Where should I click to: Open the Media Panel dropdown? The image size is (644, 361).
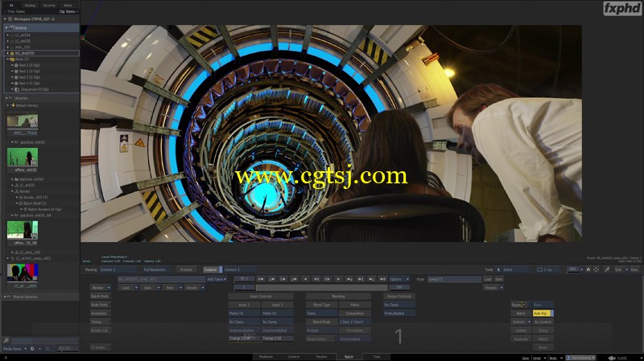click(x=14, y=349)
